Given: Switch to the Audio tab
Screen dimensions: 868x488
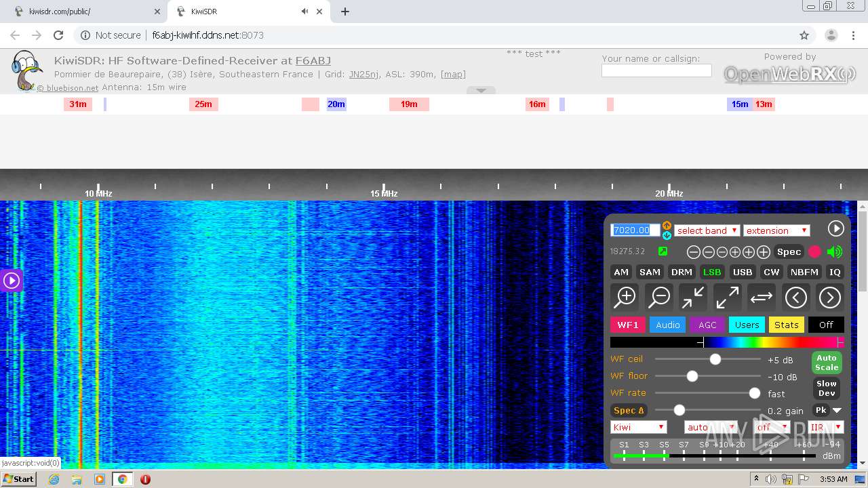Looking at the screenshot, I should pos(667,325).
